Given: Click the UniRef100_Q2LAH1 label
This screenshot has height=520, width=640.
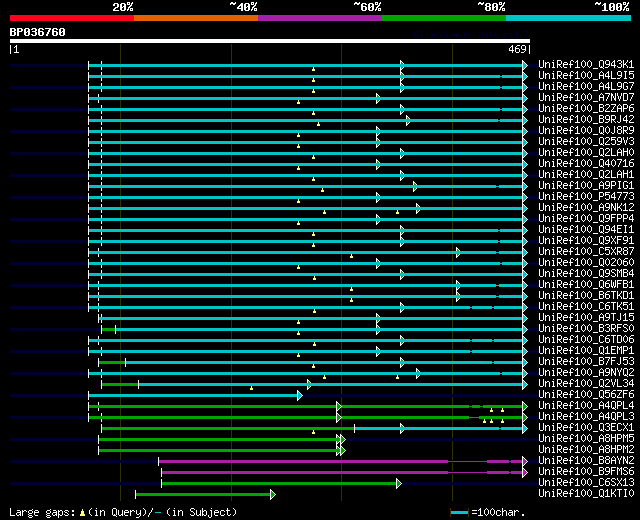Looking at the screenshot, I should tap(586, 175).
